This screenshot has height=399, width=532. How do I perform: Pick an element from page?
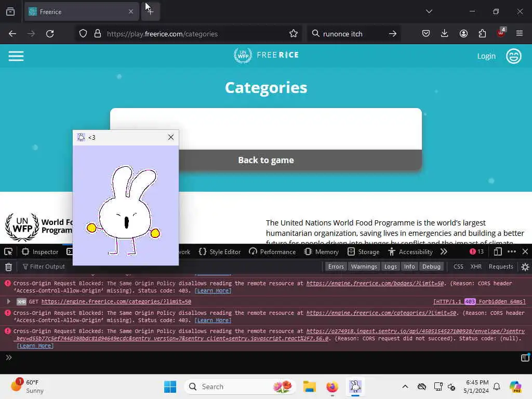coord(8,252)
